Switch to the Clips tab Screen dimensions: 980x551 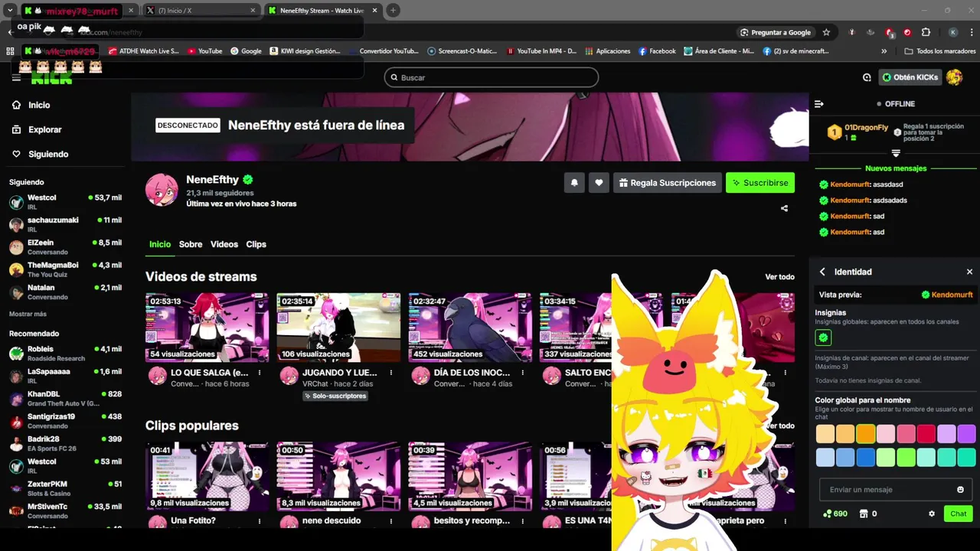coord(256,244)
